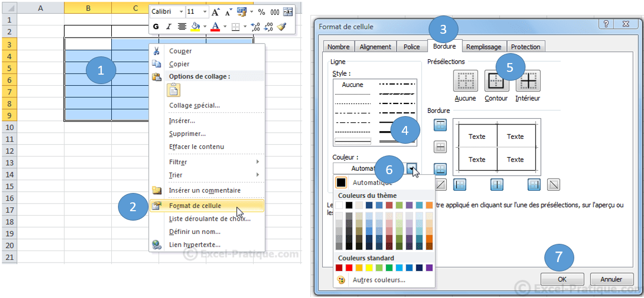Select the Bordure tab
Viewport: 644px width, 298px height.
(x=445, y=46)
